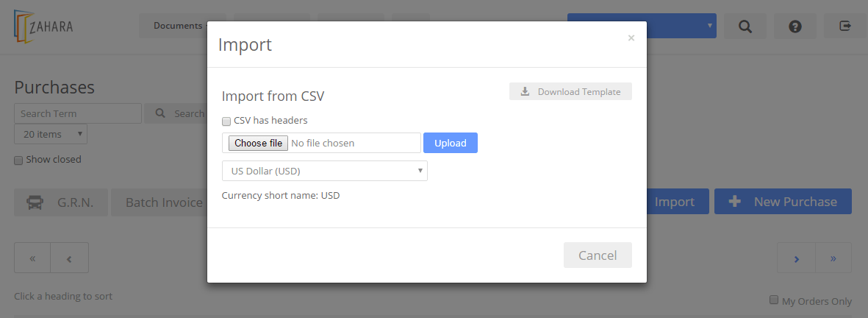Go to previous page single-left arrow

69,258
